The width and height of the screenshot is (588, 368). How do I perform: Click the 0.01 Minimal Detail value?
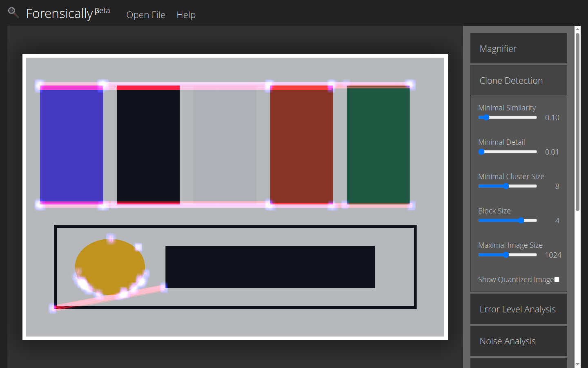[552, 152]
